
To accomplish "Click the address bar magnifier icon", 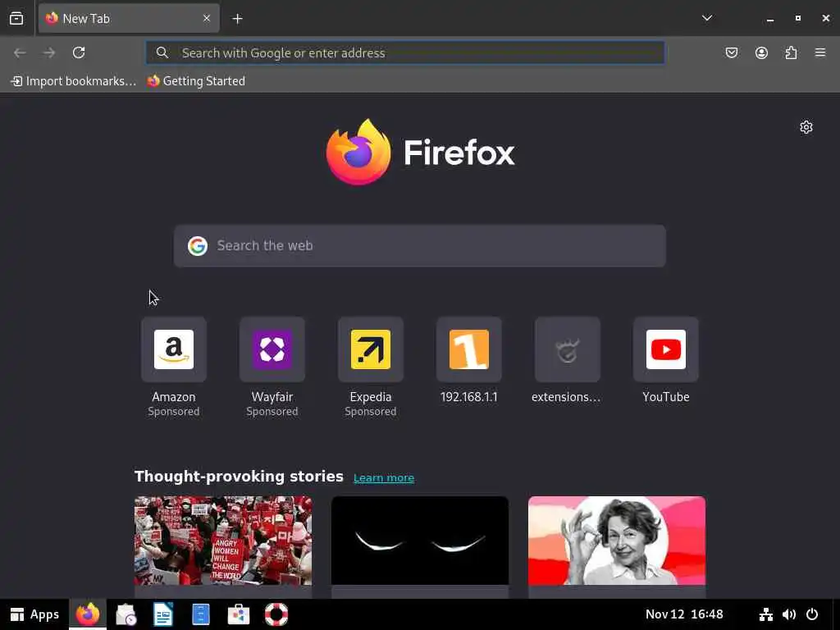I will [162, 52].
